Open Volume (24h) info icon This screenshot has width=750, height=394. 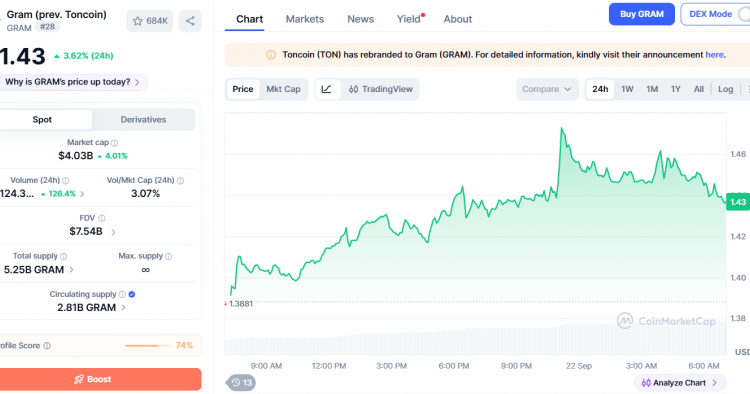point(66,181)
